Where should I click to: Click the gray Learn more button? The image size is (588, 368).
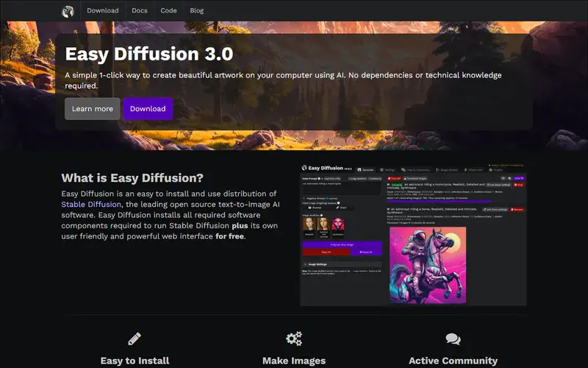tap(93, 109)
